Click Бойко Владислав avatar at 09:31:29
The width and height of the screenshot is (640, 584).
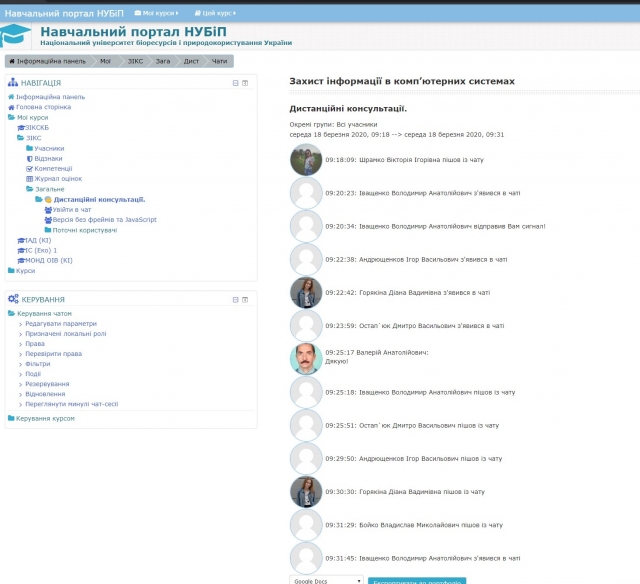(306, 525)
